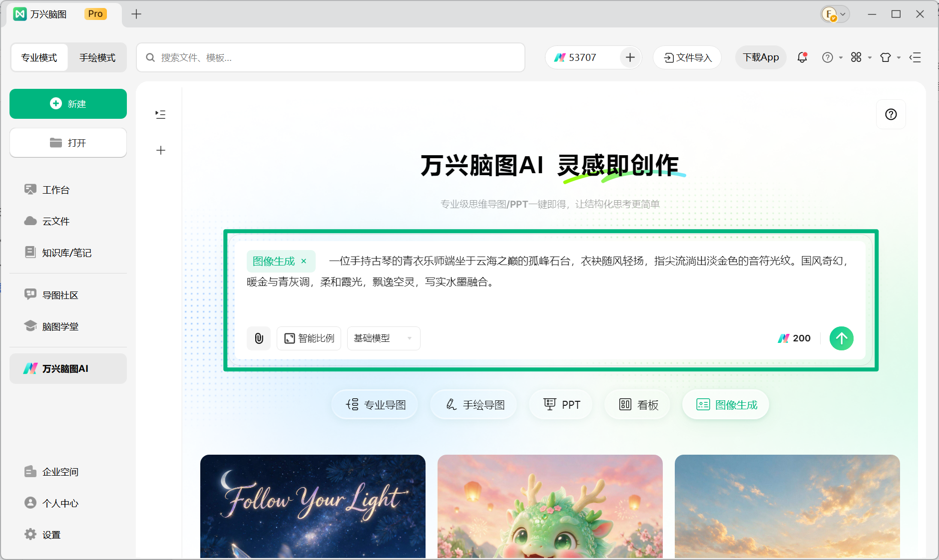Click the 万兴脑图 app logo icon
Screen dimensions: 939x560
click(20, 14)
